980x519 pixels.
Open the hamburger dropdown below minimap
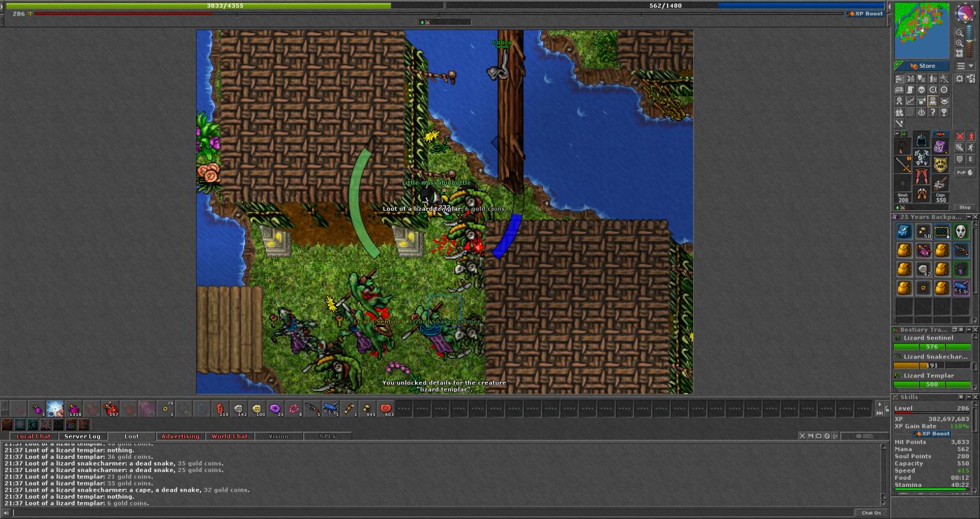click(965, 66)
